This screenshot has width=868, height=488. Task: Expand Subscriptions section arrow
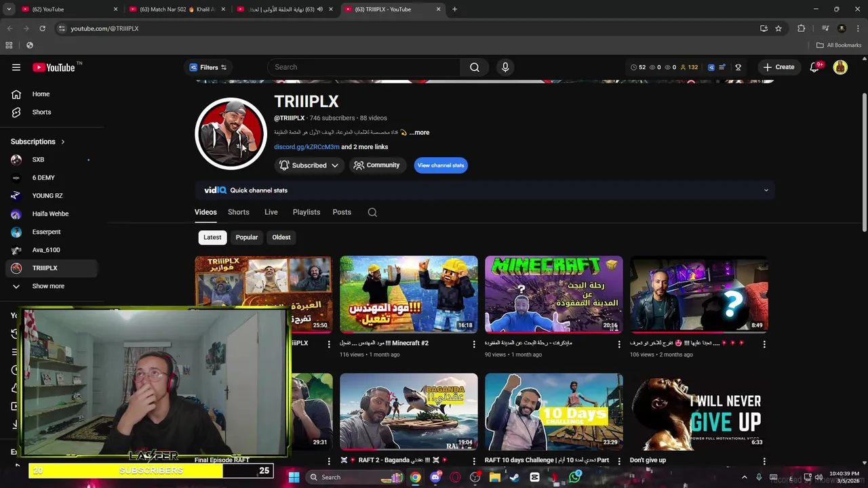62,142
